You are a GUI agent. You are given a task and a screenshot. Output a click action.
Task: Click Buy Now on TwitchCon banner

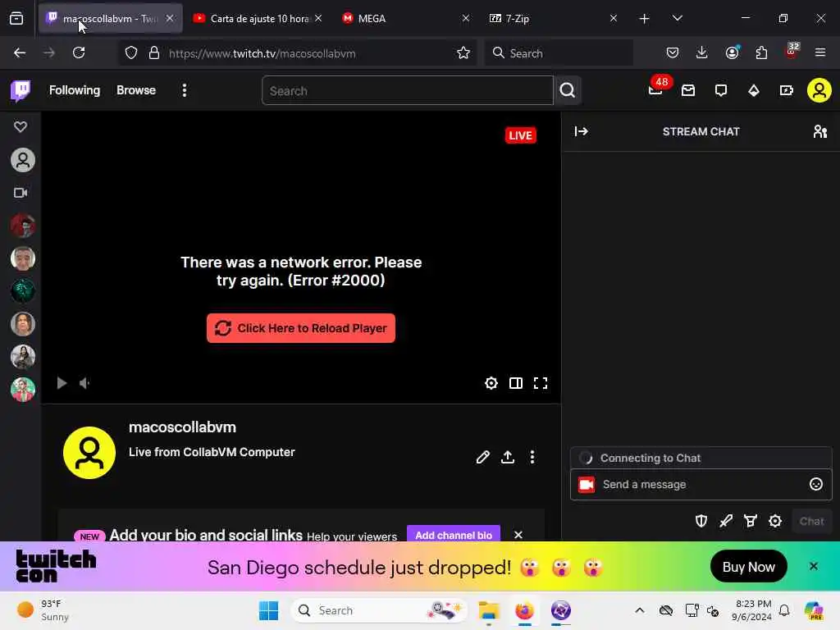[x=748, y=567]
